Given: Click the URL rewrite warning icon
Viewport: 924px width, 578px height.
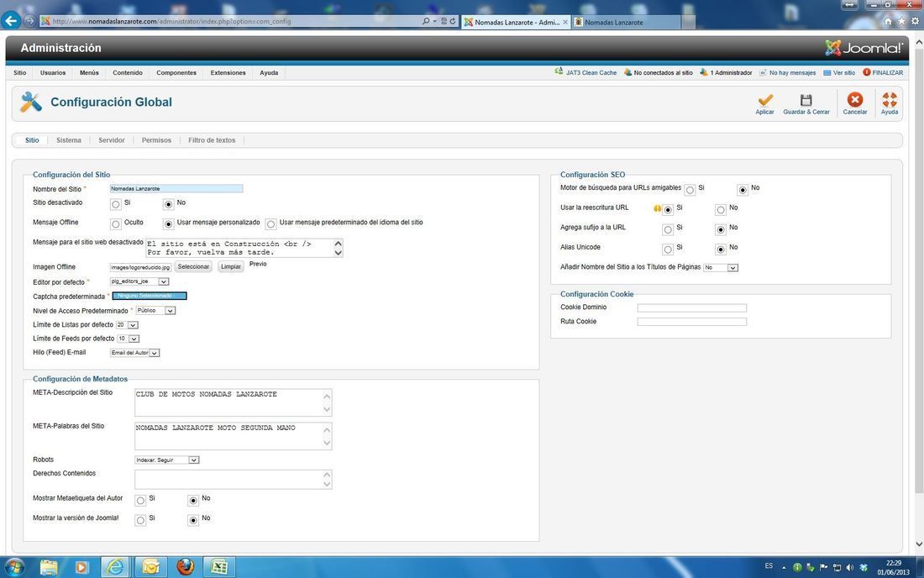Looking at the screenshot, I should click(657, 208).
